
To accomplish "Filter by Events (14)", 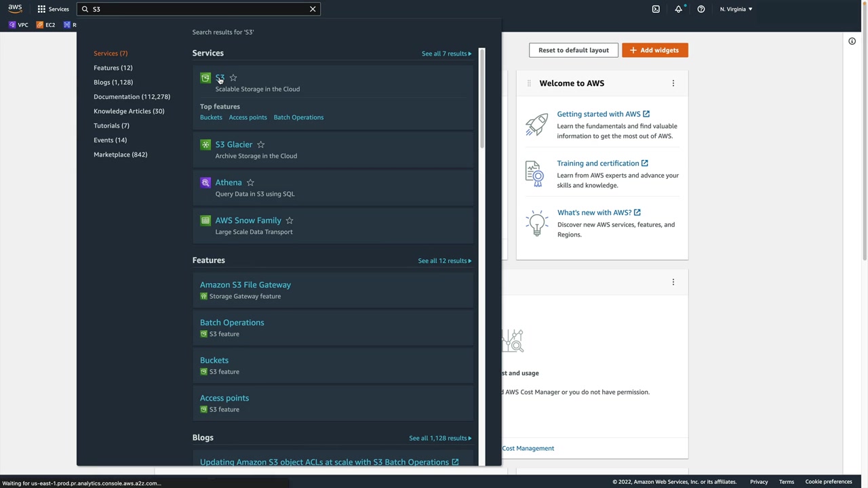I will click(x=110, y=140).
